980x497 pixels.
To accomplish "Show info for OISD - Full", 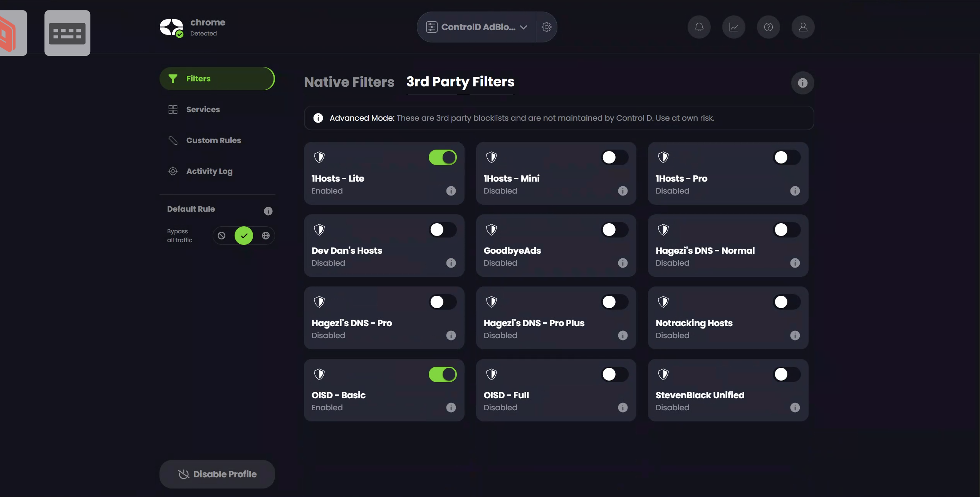I will [x=623, y=408].
